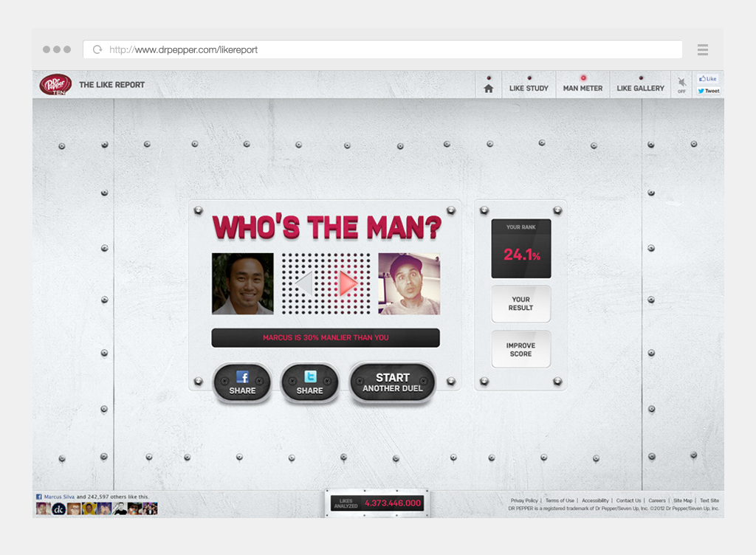Screen dimensions: 756x555
Task: Open the Like Gallery tab
Action: coord(640,88)
